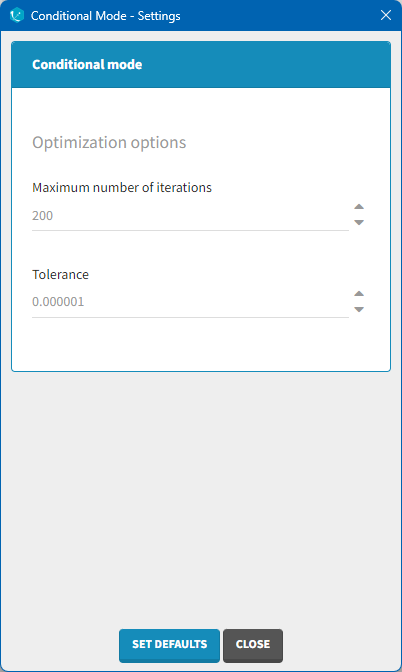Click empty title bar space beside the title
Image resolution: width=402 pixels, height=672 pixels.
click(279, 15)
